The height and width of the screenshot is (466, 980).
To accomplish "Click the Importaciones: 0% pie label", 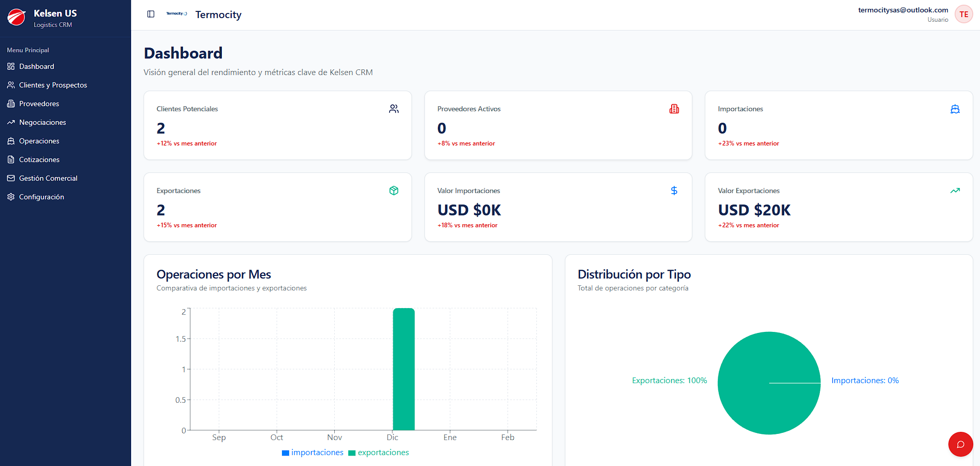I will pyautogui.click(x=865, y=381).
